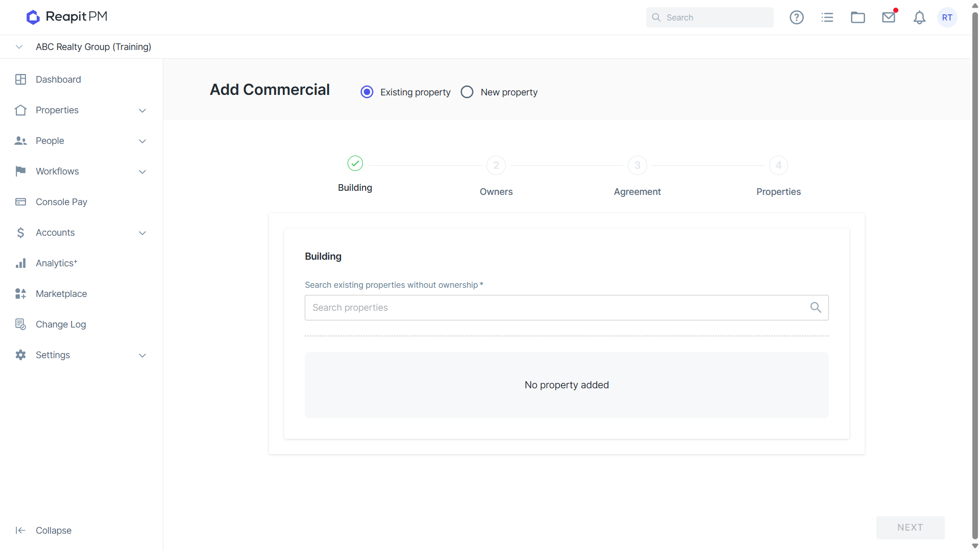Image resolution: width=980 pixels, height=551 pixels.
Task: Expand the Settings sidebar chevron
Action: point(142,355)
